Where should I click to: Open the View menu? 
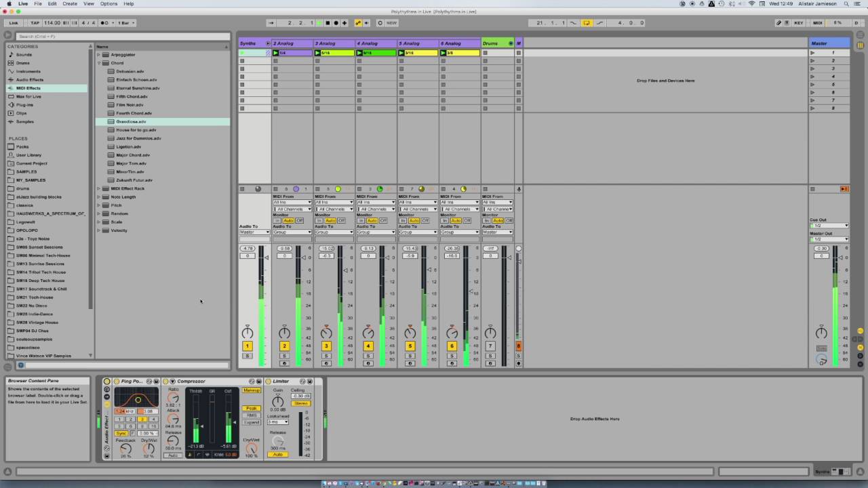pyautogui.click(x=89, y=3)
